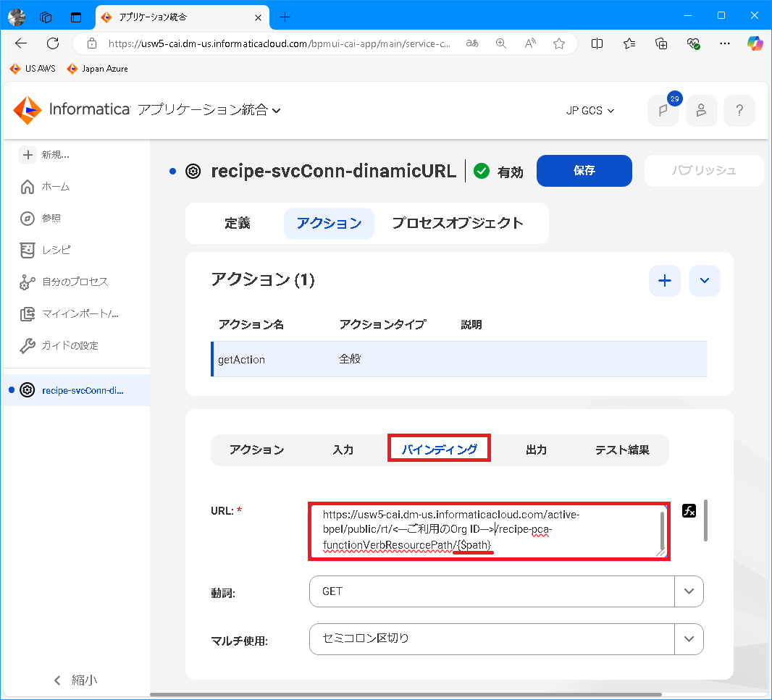772x700 pixels.
Task: Select the upper アクション tab
Action: [329, 224]
